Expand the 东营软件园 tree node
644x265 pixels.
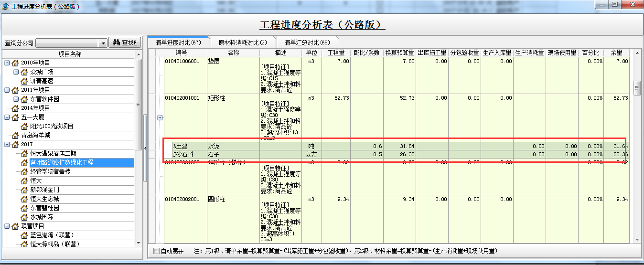pyautogui.click(x=16, y=99)
